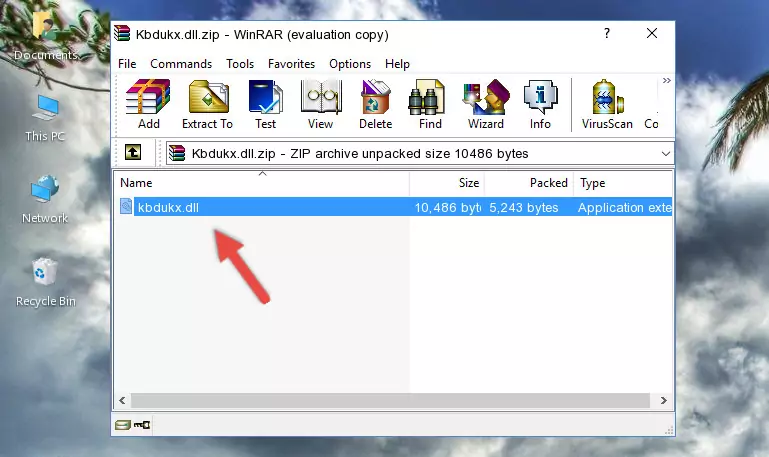The image size is (769, 457).
Task: Click the kbdukx.dll file icon
Action: point(126,206)
